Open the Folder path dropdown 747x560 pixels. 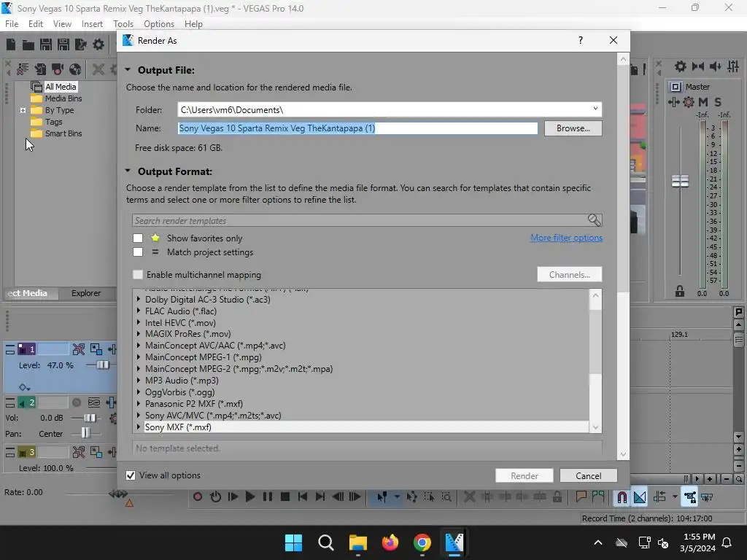pyautogui.click(x=595, y=109)
